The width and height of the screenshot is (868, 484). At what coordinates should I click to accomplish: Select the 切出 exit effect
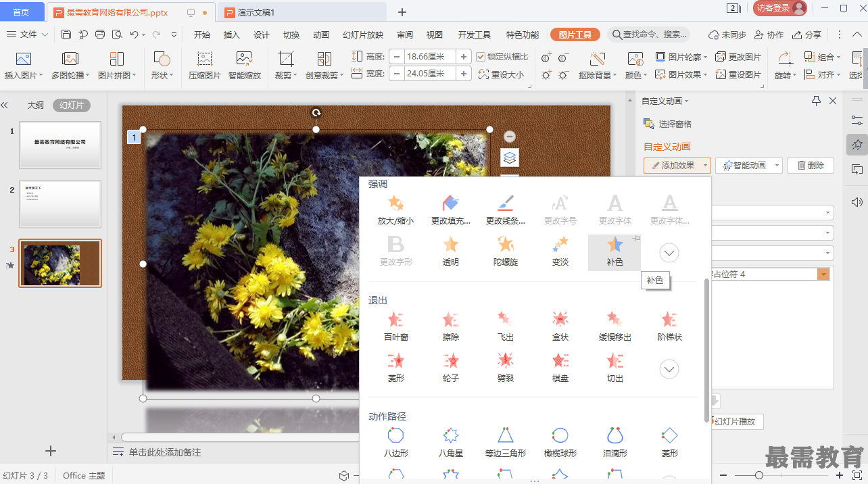tap(614, 368)
